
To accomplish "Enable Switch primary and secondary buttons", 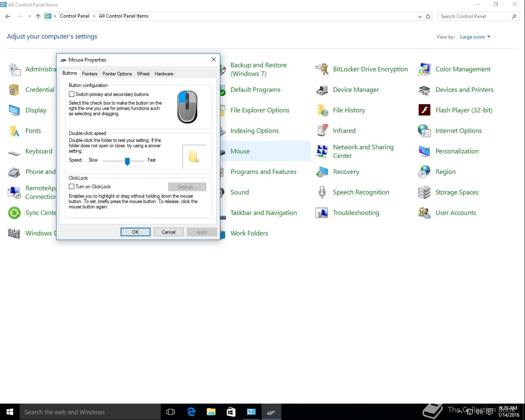I will coord(72,94).
